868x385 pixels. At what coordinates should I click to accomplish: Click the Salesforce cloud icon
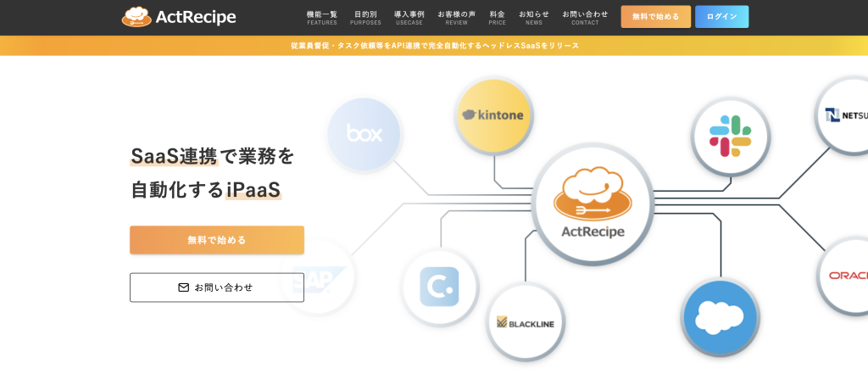(720, 319)
